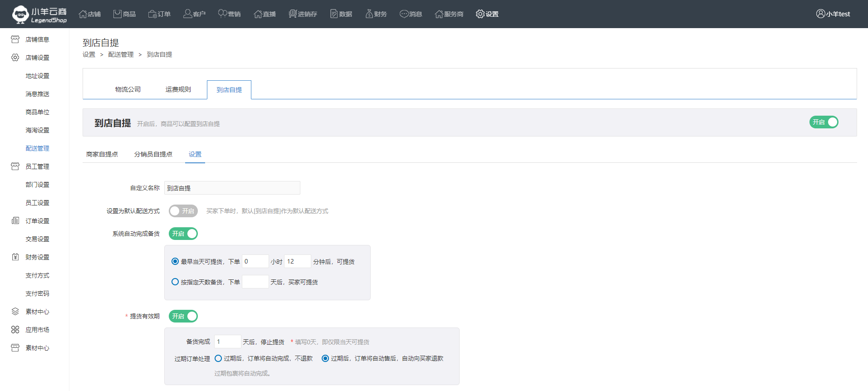Switch to 商家自提点 sub-tab

pos(102,154)
